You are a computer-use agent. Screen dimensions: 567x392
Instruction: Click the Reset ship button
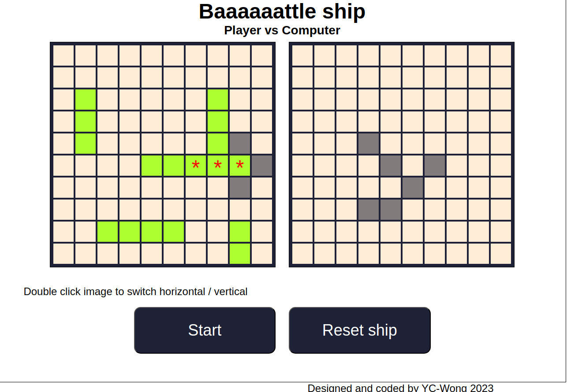tap(359, 330)
